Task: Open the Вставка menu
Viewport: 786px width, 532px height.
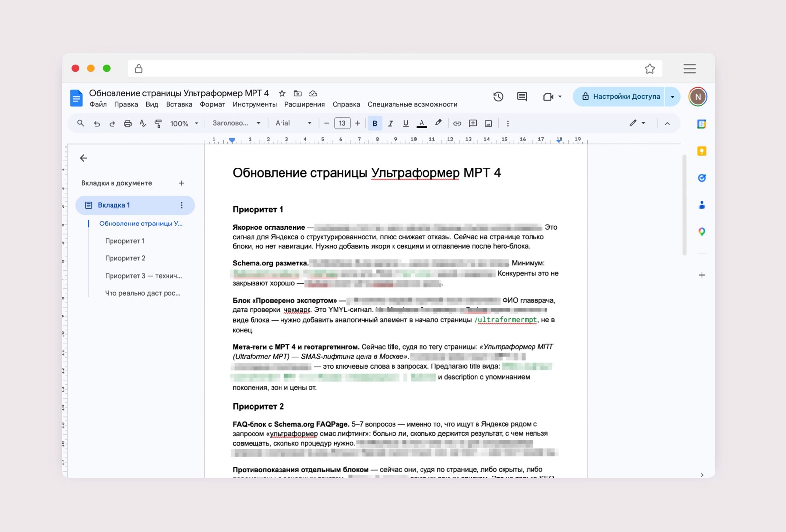Action: pyautogui.click(x=179, y=104)
